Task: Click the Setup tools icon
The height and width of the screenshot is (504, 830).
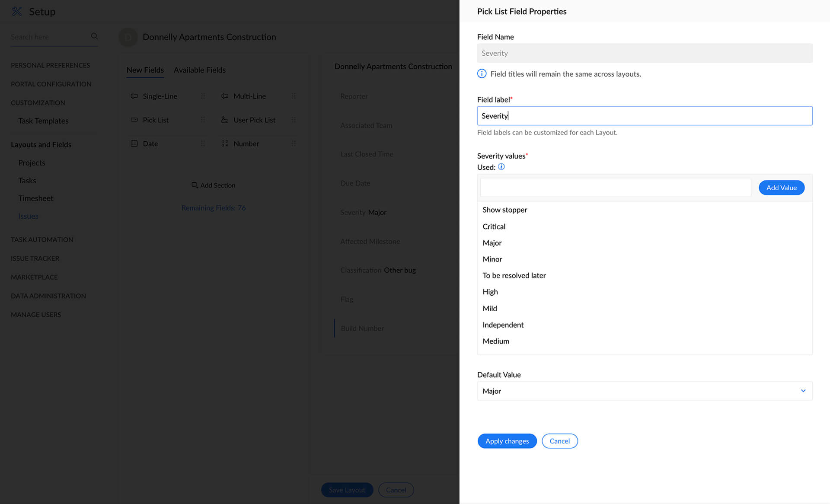Action: coord(17,11)
